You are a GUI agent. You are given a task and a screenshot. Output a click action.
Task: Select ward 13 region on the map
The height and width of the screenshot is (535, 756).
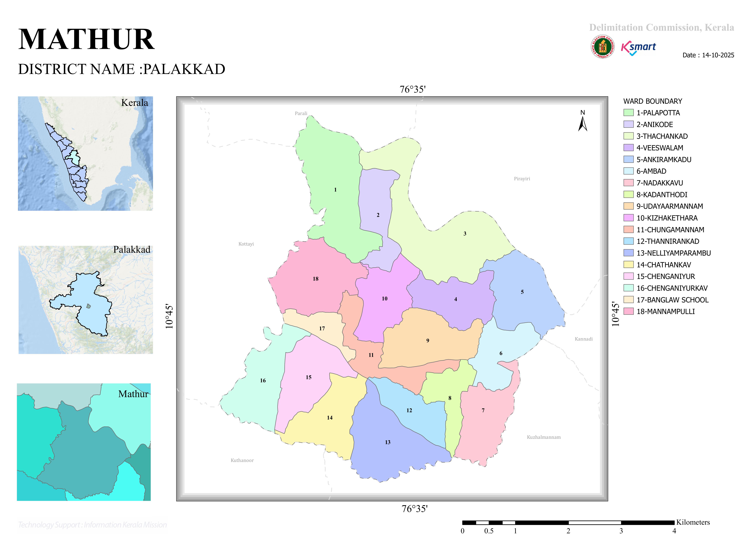pos(388,442)
